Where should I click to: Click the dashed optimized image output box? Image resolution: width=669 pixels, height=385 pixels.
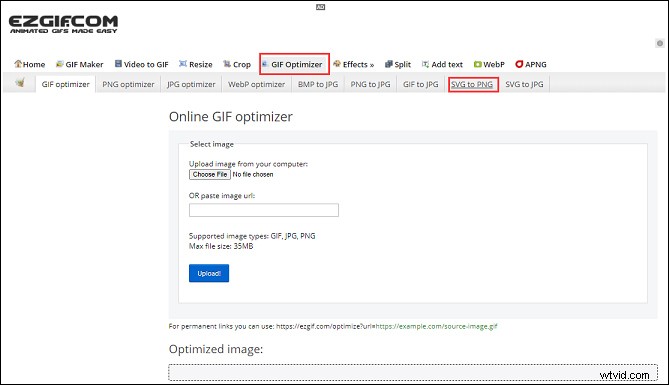coord(413,373)
